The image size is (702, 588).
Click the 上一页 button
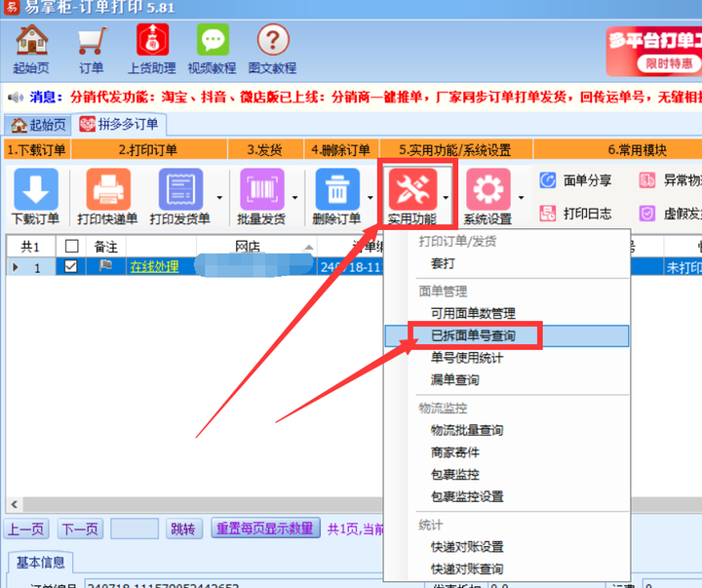[26, 529]
